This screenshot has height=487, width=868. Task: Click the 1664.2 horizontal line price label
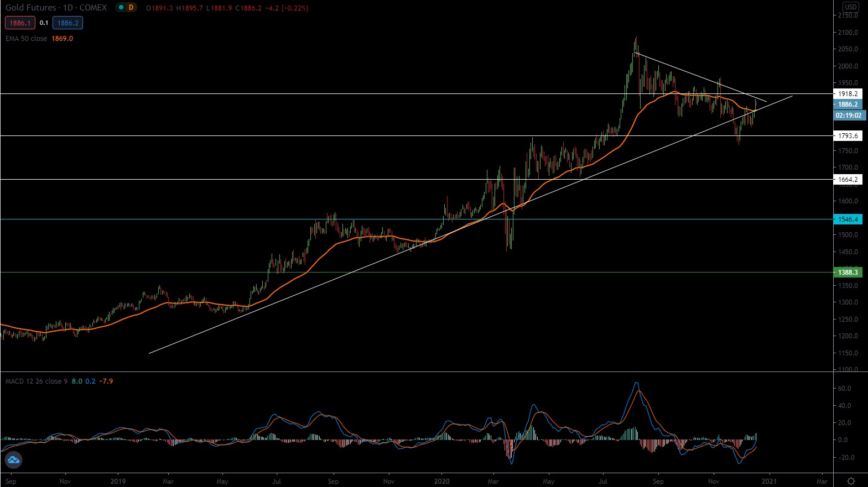click(x=848, y=180)
